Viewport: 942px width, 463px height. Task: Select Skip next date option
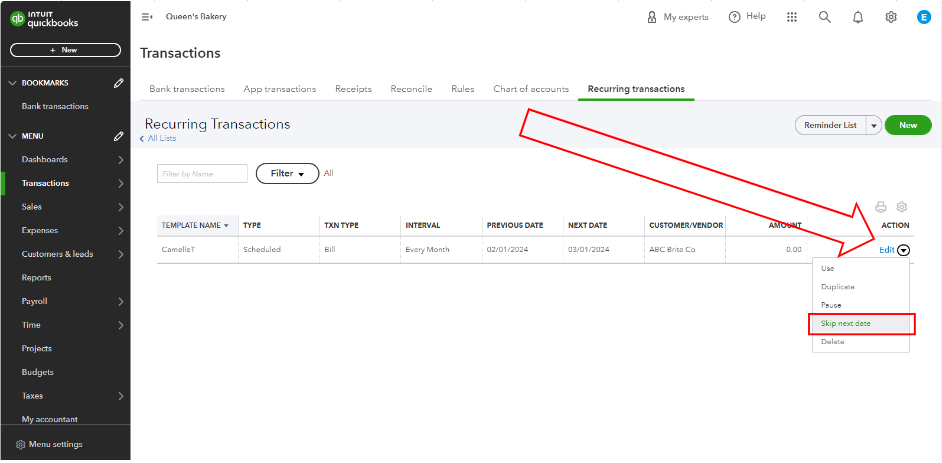click(x=845, y=324)
